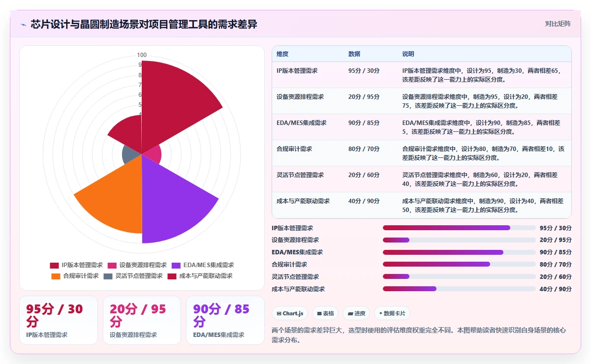Click the 数据 table column header
The width and height of the screenshot is (591, 364).
354,54
